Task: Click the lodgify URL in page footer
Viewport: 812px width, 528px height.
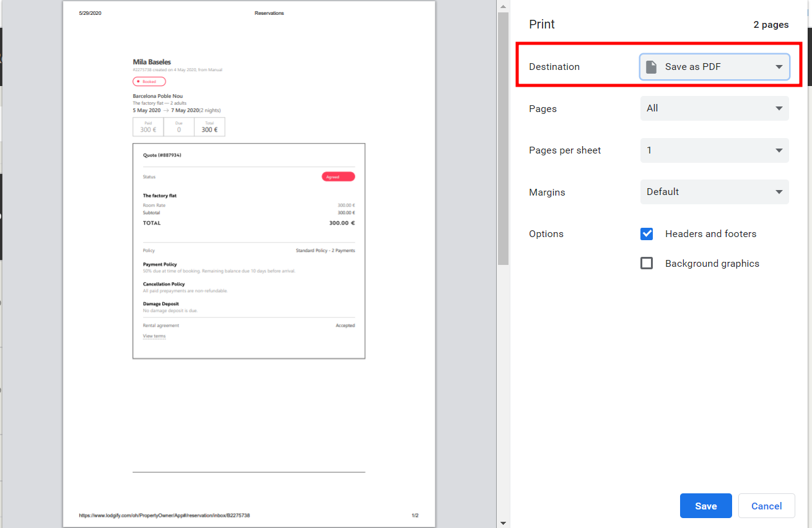Action: 164,515
